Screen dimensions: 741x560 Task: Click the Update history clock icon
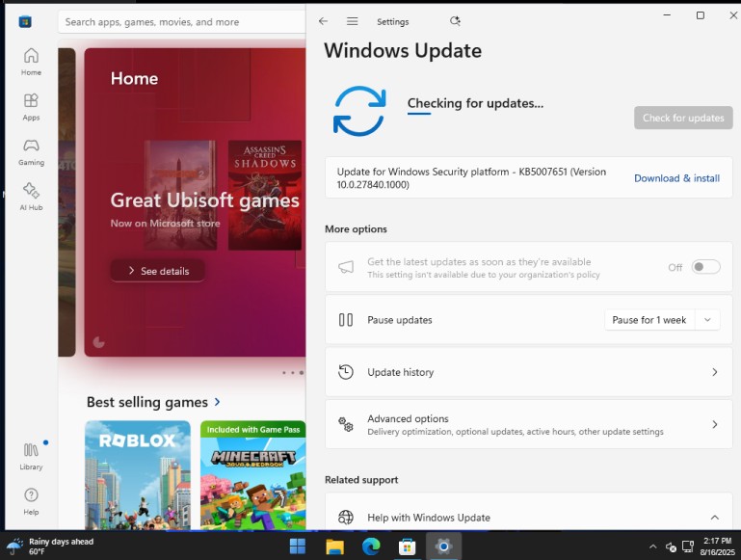(346, 372)
